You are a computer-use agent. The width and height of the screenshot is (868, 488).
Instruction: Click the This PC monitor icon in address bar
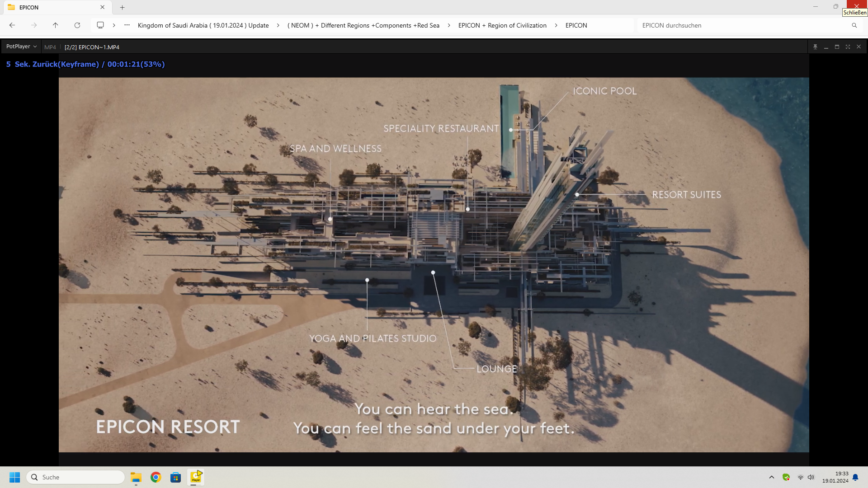[100, 25]
